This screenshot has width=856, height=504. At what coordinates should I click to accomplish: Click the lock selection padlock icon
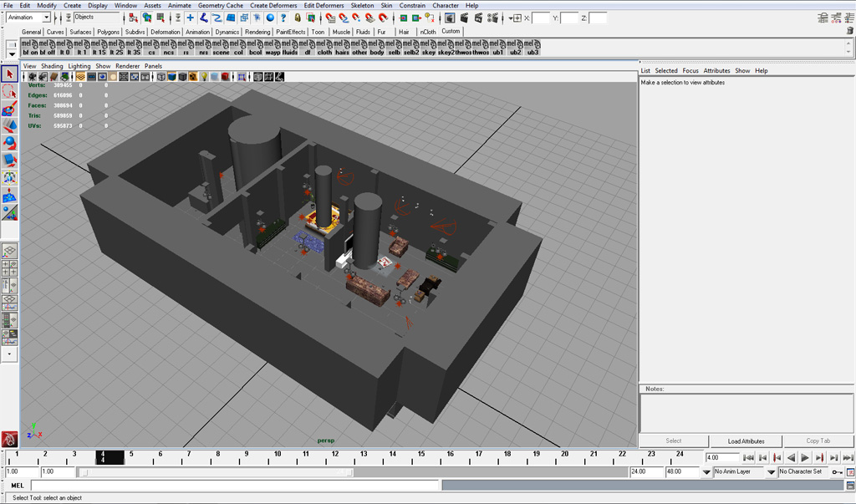pyautogui.click(x=298, y=18)
